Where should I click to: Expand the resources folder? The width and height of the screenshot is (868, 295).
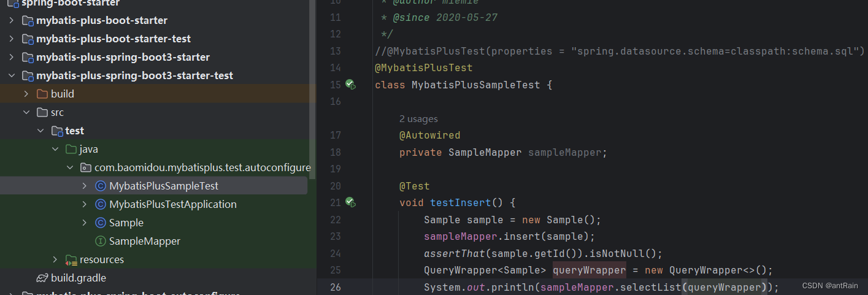55,259
